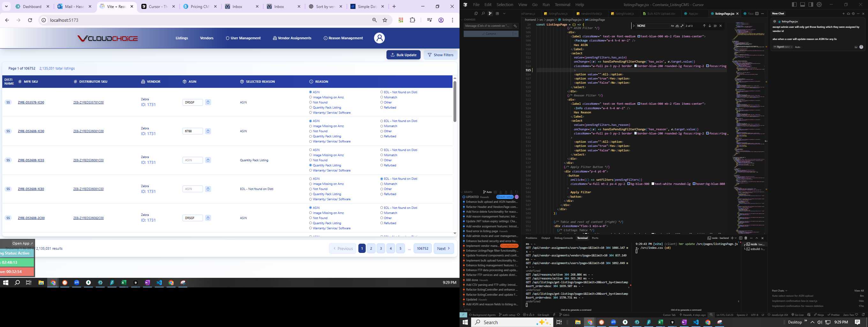Click split editor icon in Cursor tab bar
The width and height of the screenshot is (868, 327).
point(757,13)
